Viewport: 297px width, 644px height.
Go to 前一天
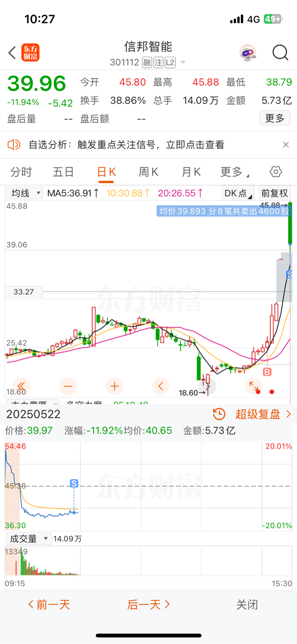pyautogui.click(x=49, y=605)
